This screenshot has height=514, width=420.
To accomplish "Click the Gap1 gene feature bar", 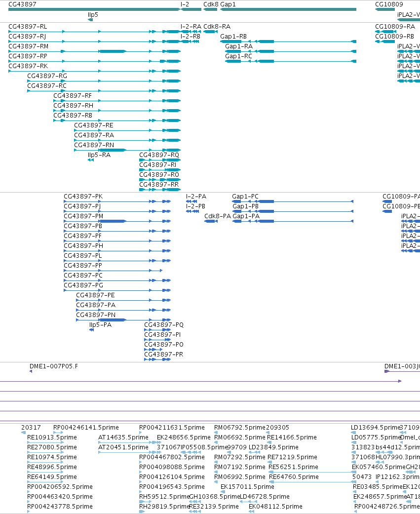I will click(x=288, y=9).
